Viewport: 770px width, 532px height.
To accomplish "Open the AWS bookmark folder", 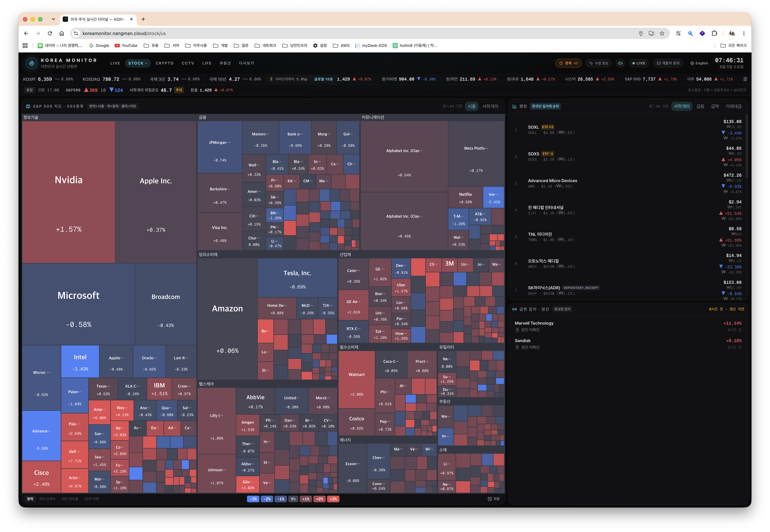I will [x=341, y=46].
